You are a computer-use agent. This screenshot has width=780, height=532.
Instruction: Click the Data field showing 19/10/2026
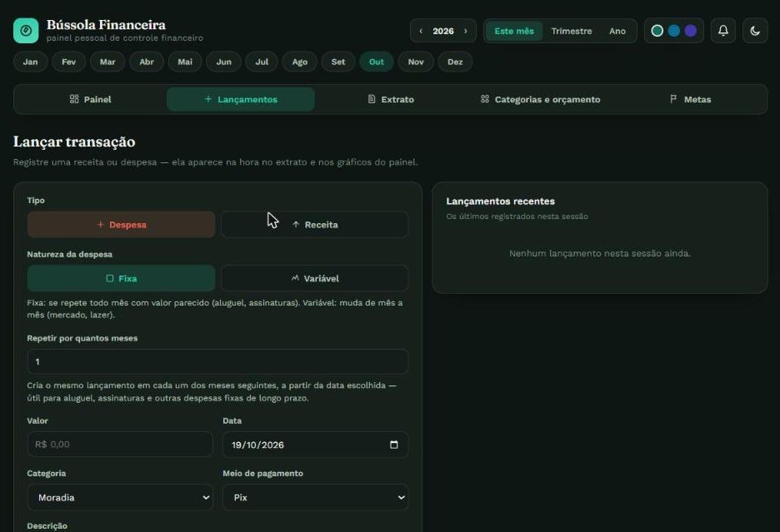[315, 445]
